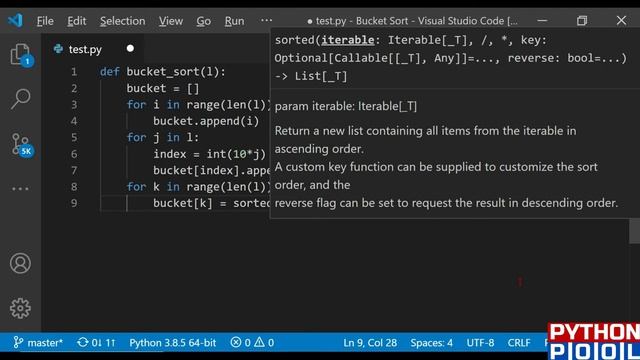This screenshot has width=640, height=360.
Task: Click 'bucket = []' code line
Action: click(163, 88)
